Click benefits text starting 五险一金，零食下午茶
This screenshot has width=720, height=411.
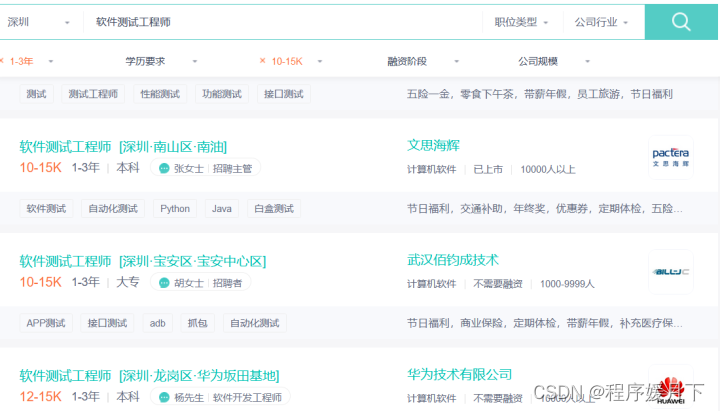click(x=540, y=94)
